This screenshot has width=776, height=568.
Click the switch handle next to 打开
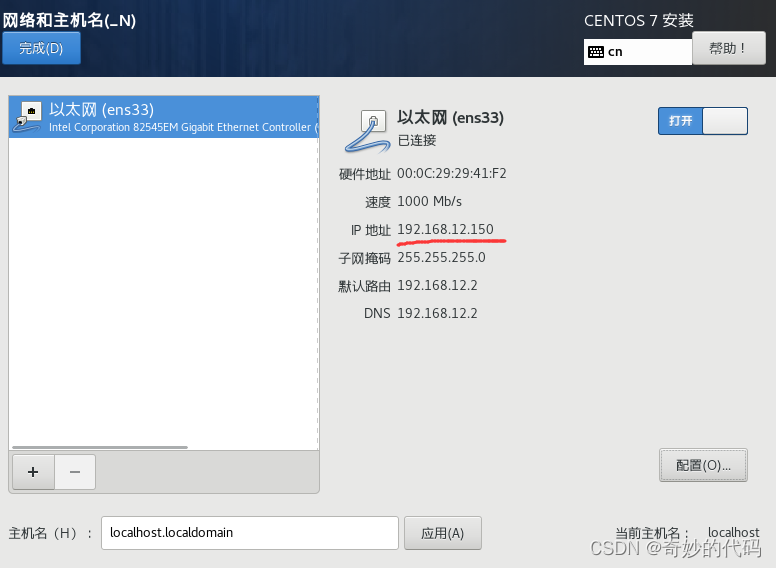(725, 121)
